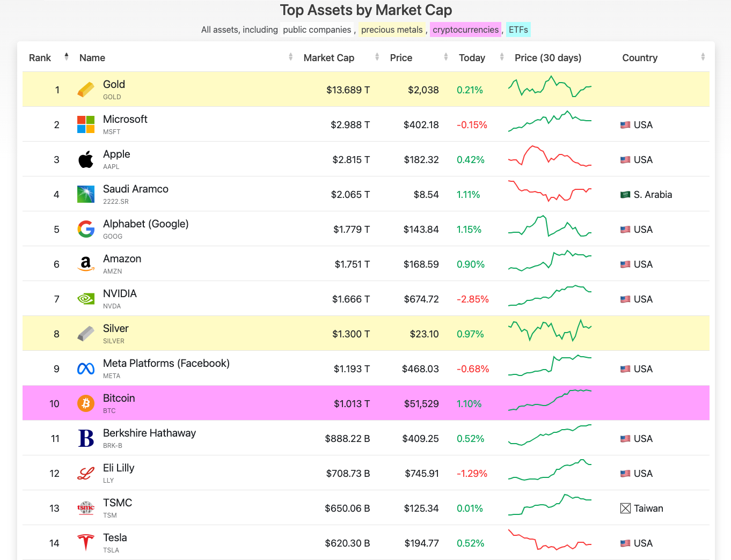The height and width of the screenshot is (560, 731).
Task: Sort table by Market Cap column
Action: click(329, 57)
